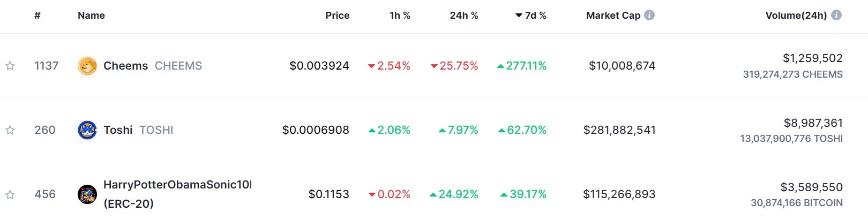Star Cheems to add to watchlist
This screenshot has height=219, width=868.
click(10, 66)
